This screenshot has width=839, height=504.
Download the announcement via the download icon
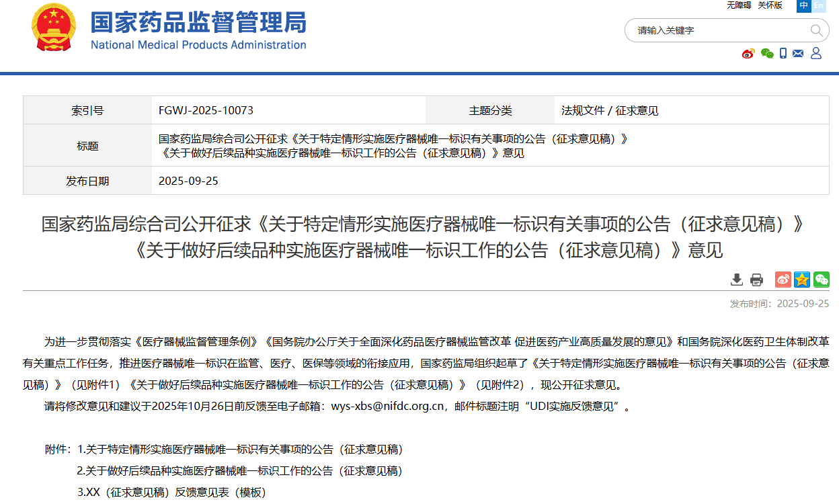pyautogui.click(x=736, y=279)
